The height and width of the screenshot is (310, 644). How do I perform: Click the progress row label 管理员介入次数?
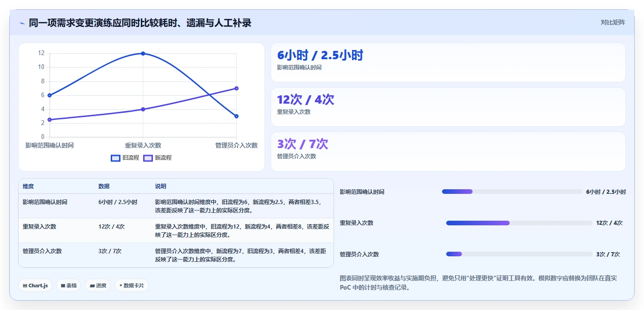(x=359, y=254)
